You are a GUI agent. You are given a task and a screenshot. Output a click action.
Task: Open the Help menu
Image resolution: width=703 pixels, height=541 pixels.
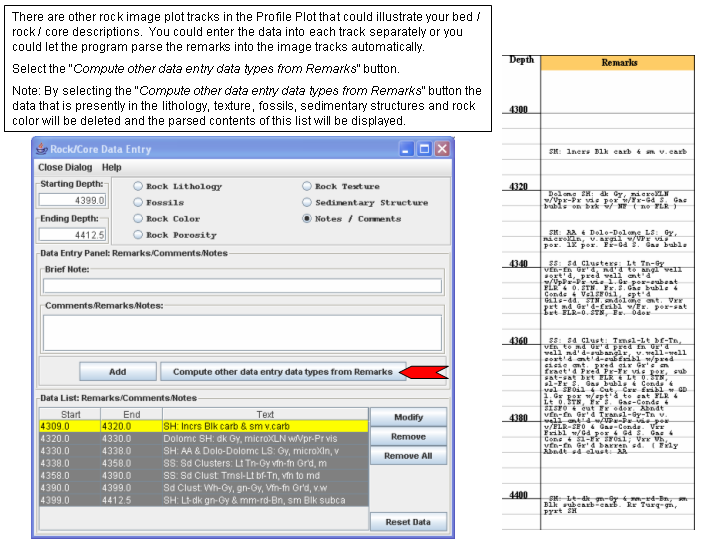[x=112, y=167]
